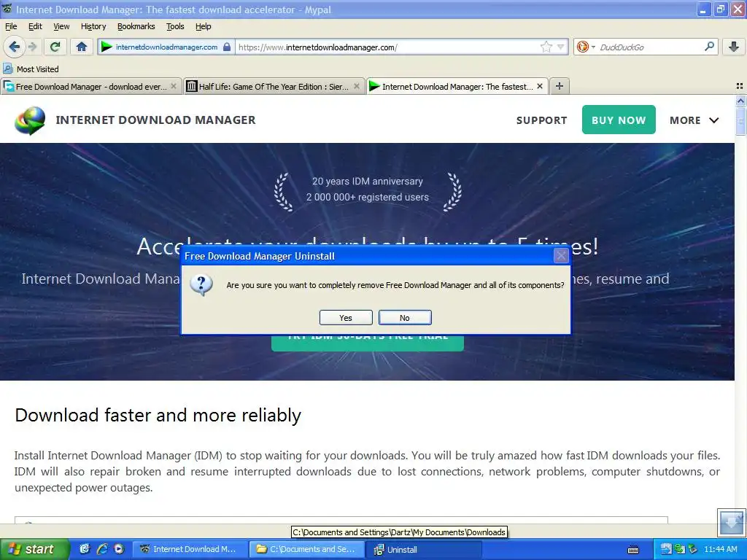Reload the page with the refresh icon
The width and height of the screenshot is (747, 560).
point(55,47)
